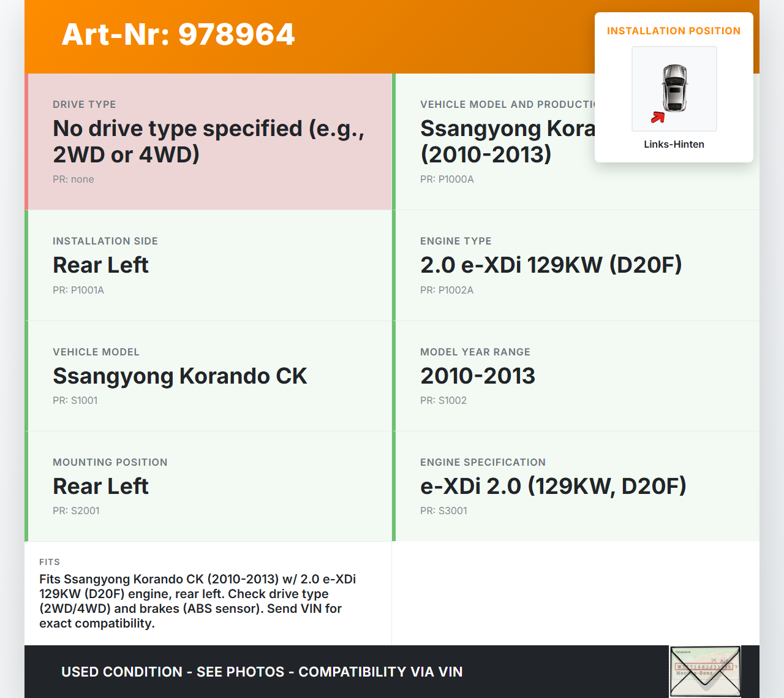Click the Engine Specification e-XDi 2.0 value
This screenshot has height=698, width=784.
[x=552, y=486]
